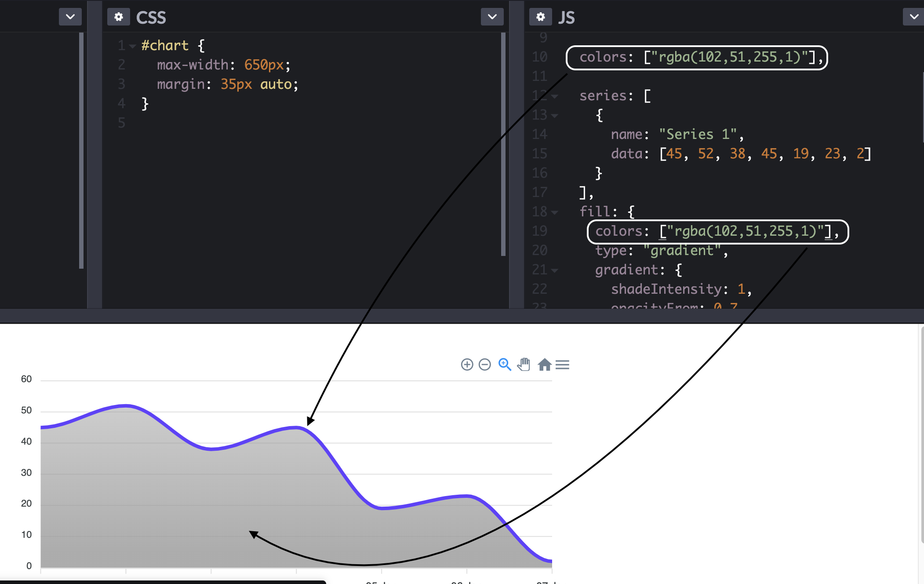
Task: Activate the chart panning hand tool
Action: click(524, 365)
